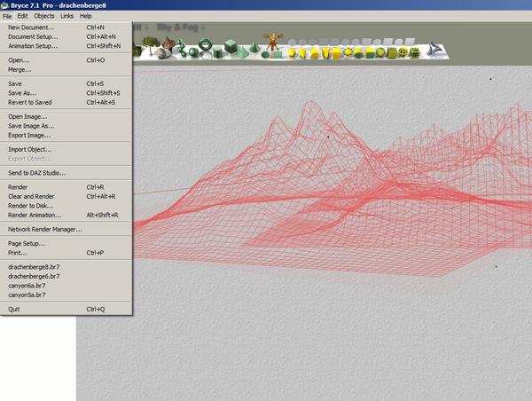Add a yellow pyramid square spotlight
Image resolution: width=532 pixels, height=401 pixels.
pyautogui.click(x=325, y=53)
